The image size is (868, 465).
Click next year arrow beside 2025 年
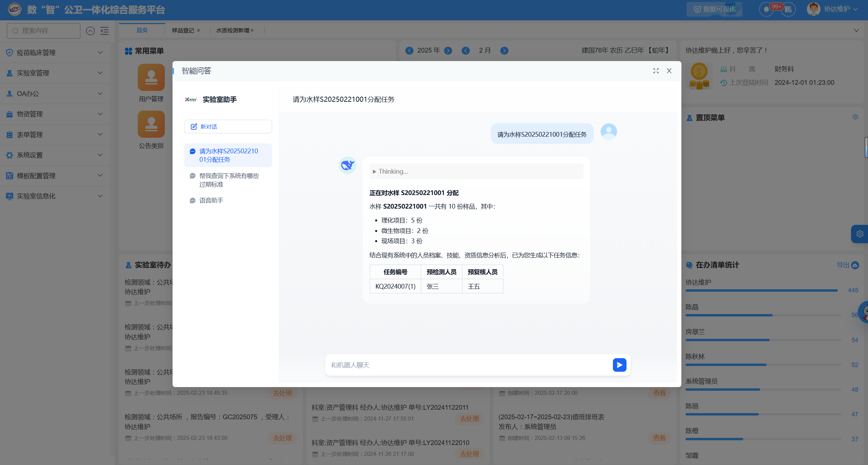(448, 51)
